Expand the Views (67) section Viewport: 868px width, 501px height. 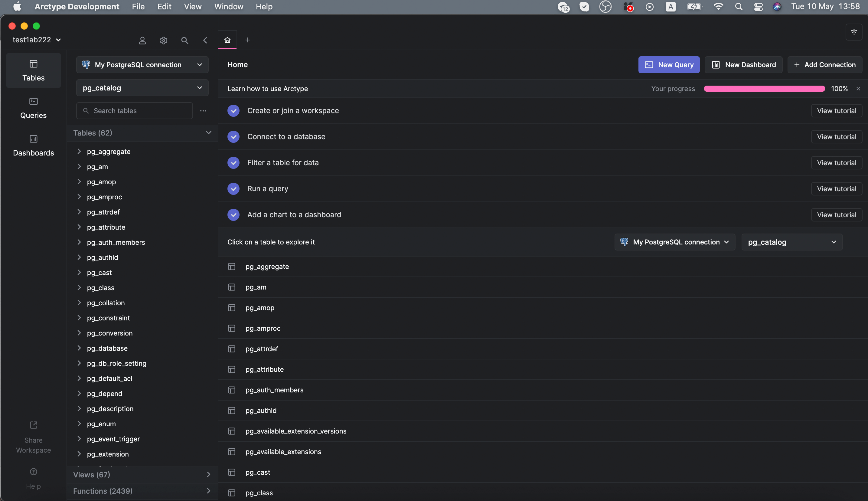142,474
